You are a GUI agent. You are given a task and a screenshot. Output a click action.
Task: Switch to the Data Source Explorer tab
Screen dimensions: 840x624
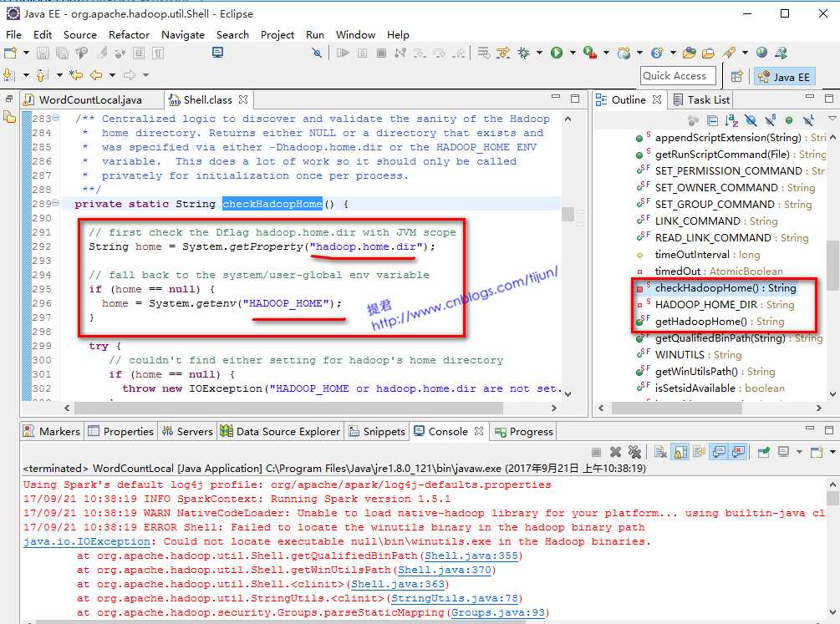coord(280,431)
